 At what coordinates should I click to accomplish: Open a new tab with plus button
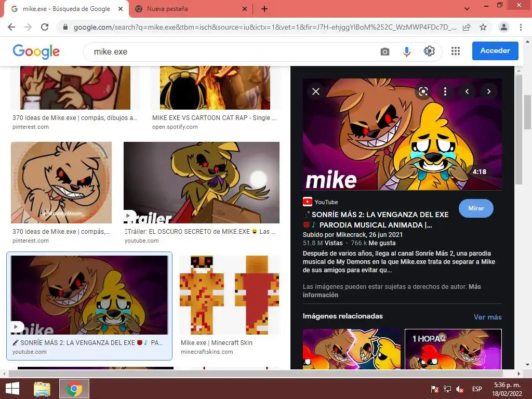point(264,9)
